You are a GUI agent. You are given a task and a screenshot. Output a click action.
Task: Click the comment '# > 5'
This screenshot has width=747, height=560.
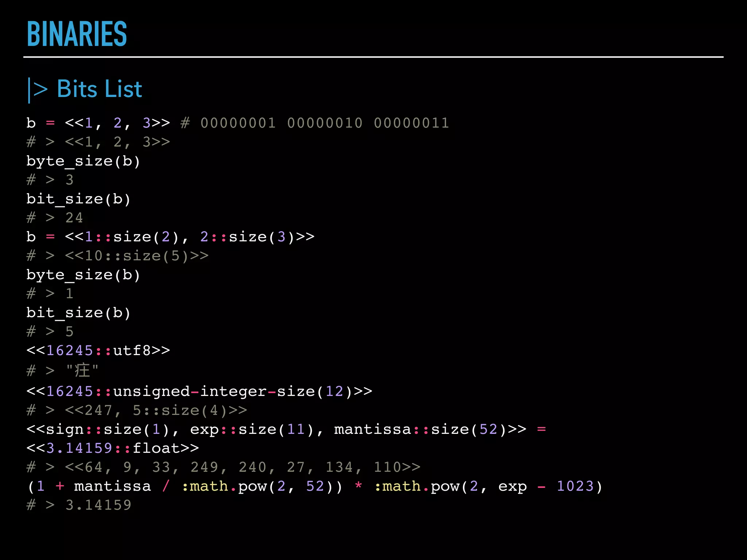click(50, 331)
